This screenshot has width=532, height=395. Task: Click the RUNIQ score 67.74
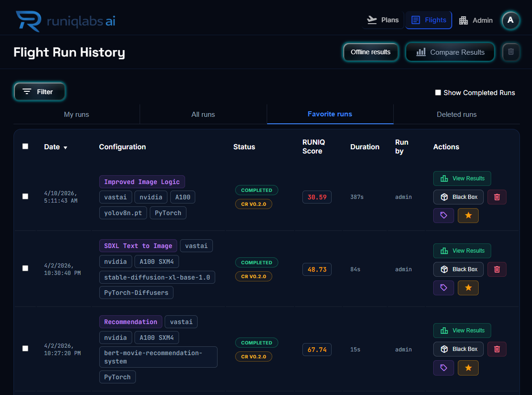[317, 350]
